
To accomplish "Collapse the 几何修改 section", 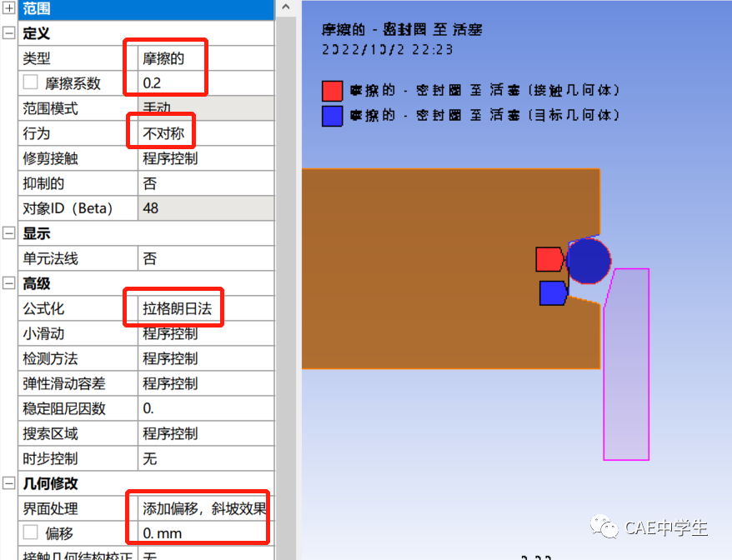I will point(9,483).
